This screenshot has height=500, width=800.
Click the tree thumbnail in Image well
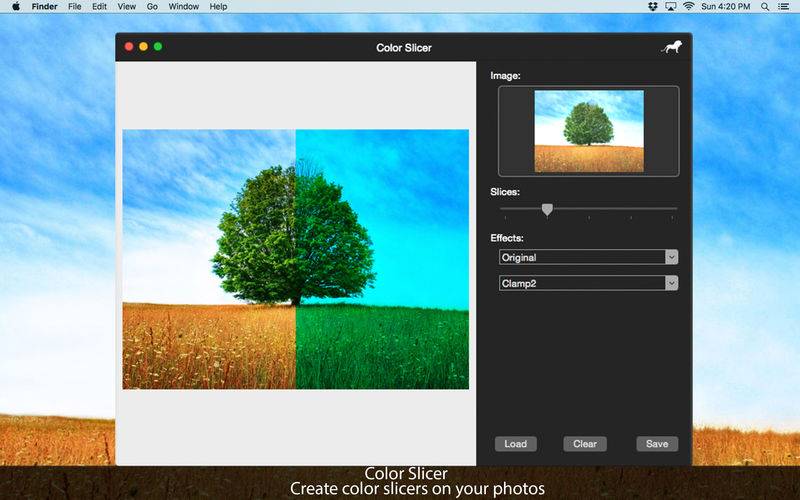[x=589, y=131]
